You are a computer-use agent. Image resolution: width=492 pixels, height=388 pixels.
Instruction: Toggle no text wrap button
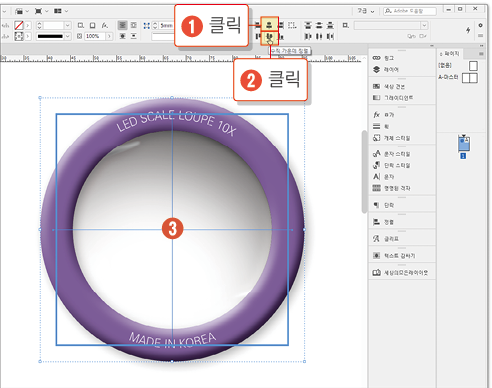pos(123,25)
